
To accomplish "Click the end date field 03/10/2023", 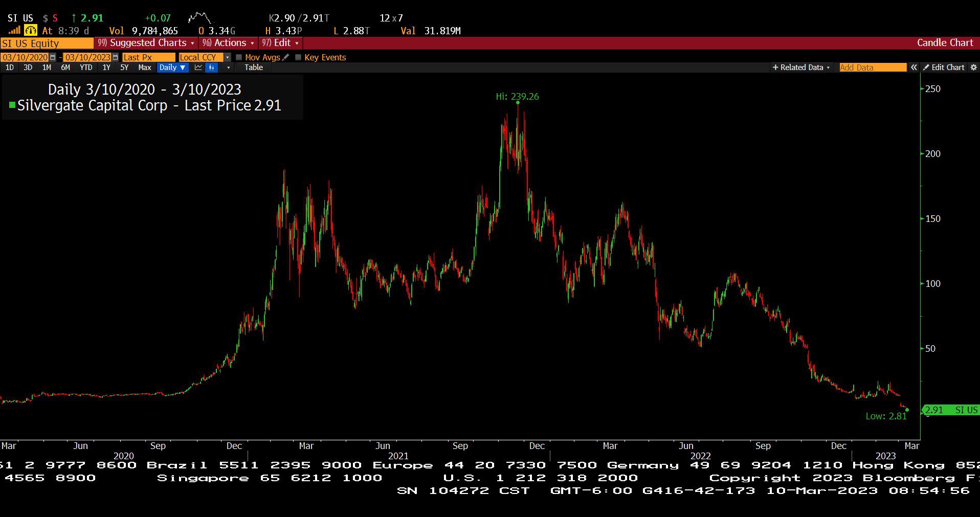I will coord(87,57).
